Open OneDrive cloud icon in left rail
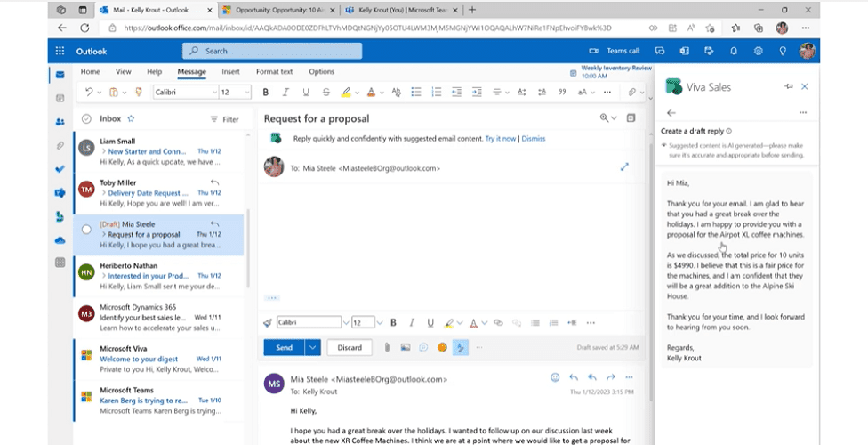 (x=60, y=240)
